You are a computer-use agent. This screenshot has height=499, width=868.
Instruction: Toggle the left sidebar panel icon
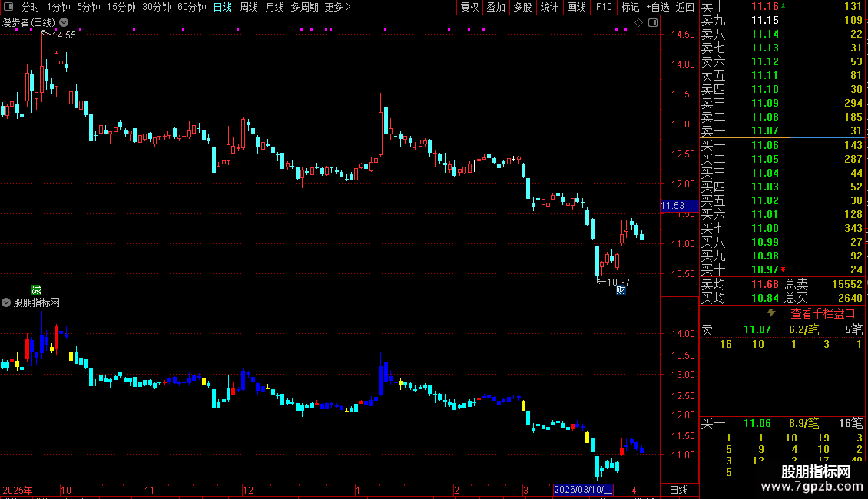(x=8, y=7)
